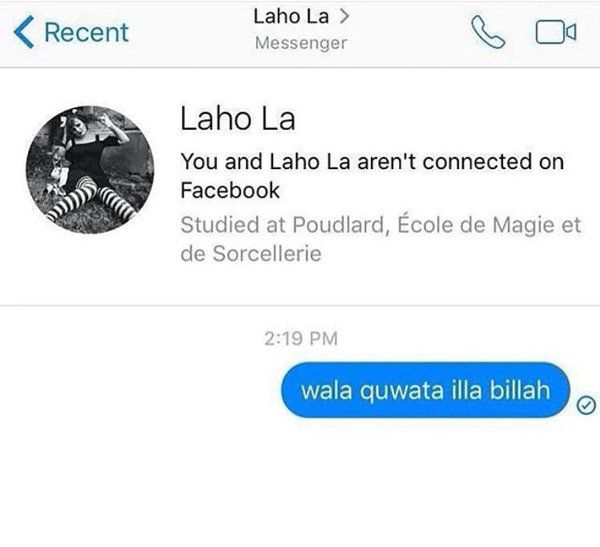Select the Messenger subtitle under the name
The width and height of the screenshot is (600, 547).
tap(301, 43)
